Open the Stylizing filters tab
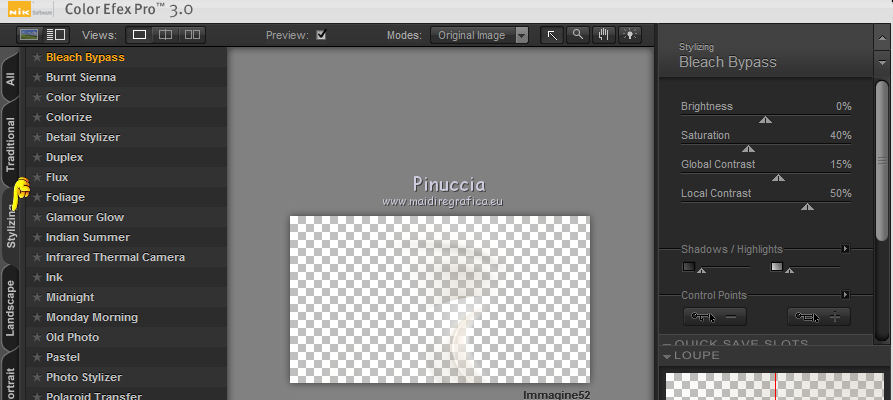This screenshot has width=893, height=400. [11, 226]
